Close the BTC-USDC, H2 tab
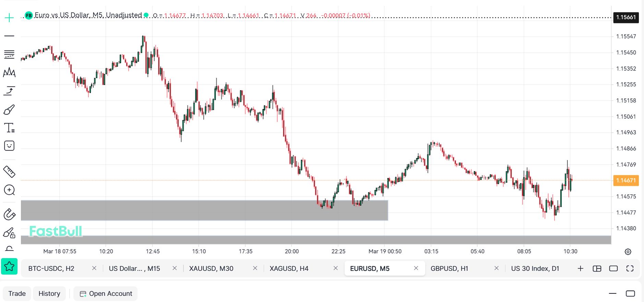This screenshot has width=644, height=302. tap(94, 268)
